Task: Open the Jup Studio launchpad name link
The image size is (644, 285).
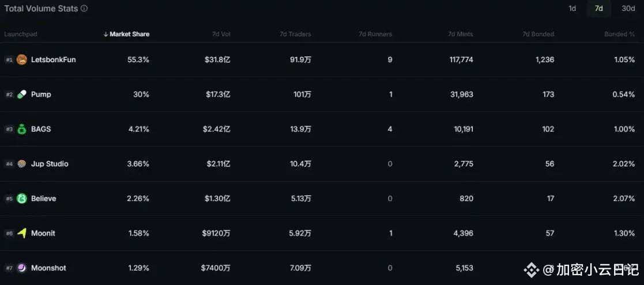Action: 50,164
